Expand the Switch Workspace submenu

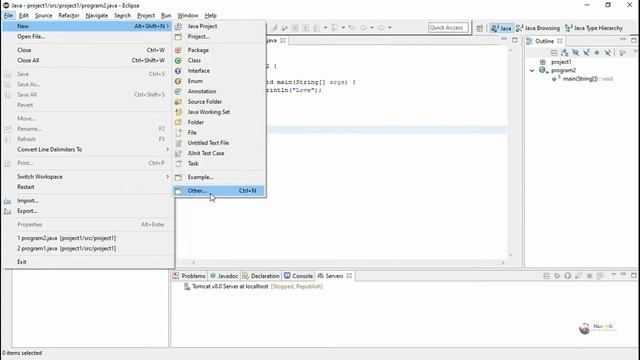coord(88,176)
